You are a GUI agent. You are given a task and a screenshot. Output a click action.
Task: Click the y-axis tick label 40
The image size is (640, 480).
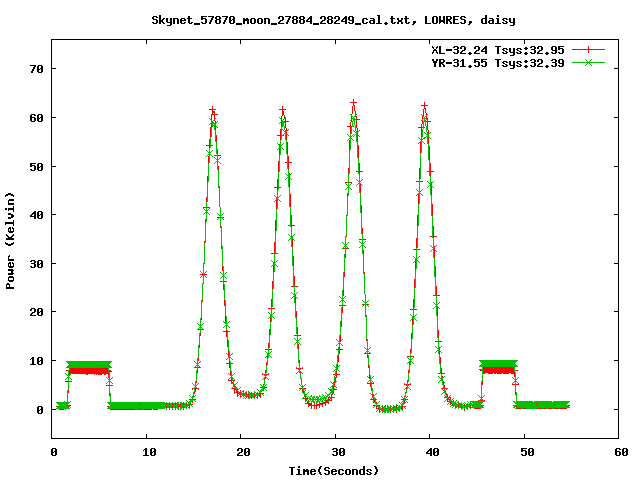pyautogui.click(x=37, y=215)
